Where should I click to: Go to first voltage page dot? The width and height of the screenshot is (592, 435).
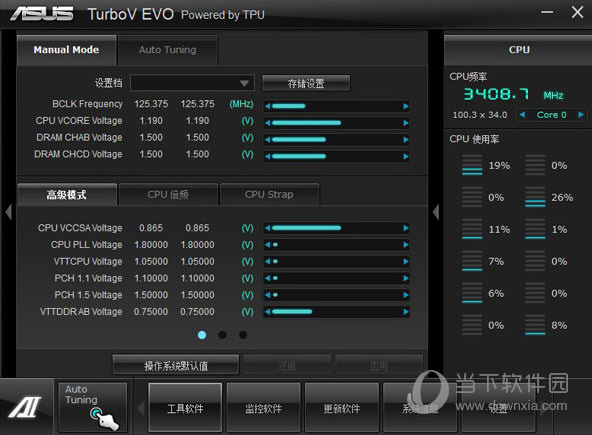click(x=202, y=335)
